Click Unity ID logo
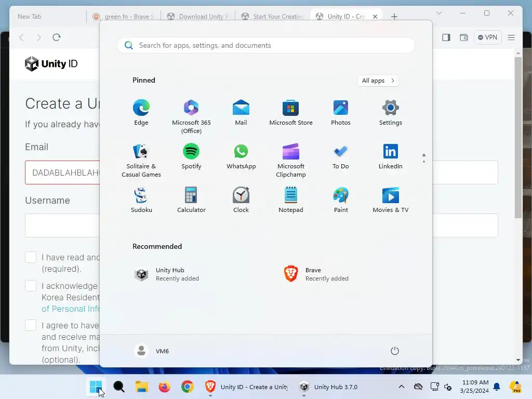Viewport: 532px width, 399px height. [x=51, y=64]
